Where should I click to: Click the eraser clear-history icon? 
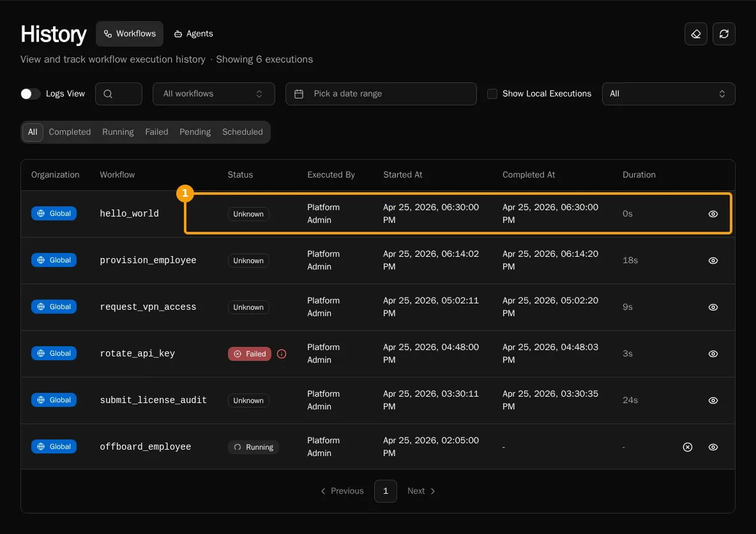coord(695,34)
